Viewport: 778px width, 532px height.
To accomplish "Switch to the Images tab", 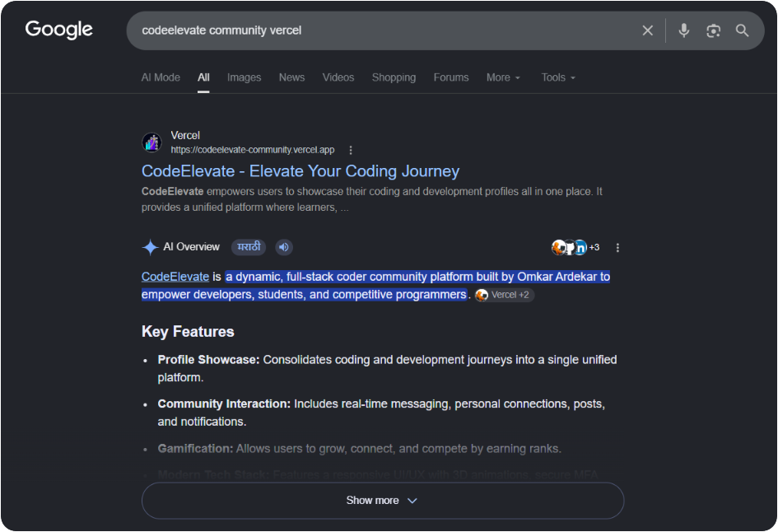I will point(245,77).
